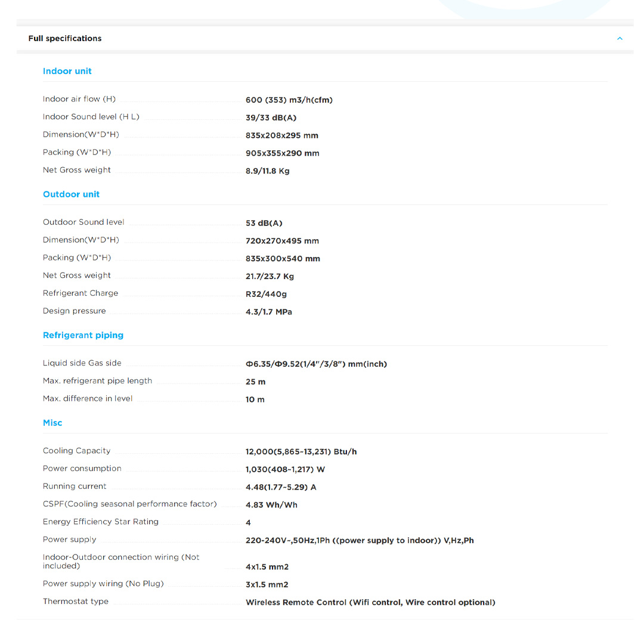644x644 pixels.
Task: Click the Thermostat type Wireless Remote Control value
Action: tap(370, 602)
